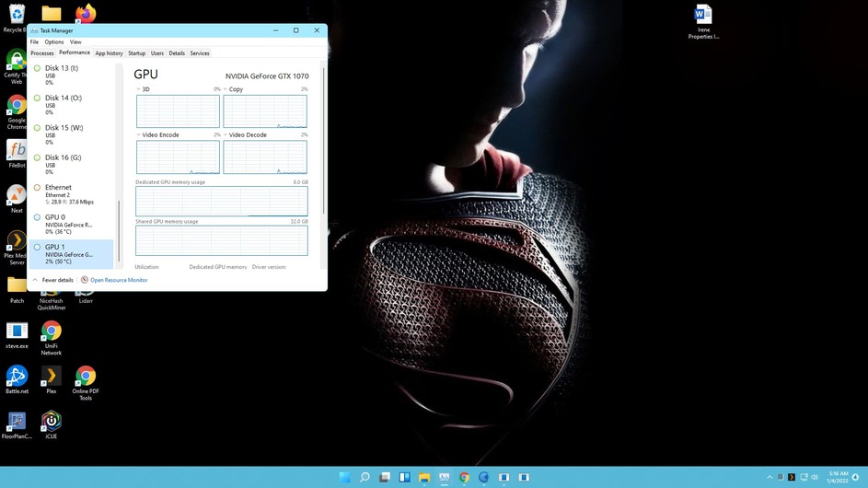Open Resource Monitor link

(114, 280)
